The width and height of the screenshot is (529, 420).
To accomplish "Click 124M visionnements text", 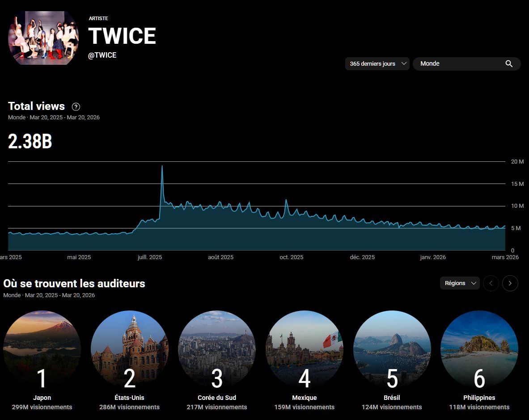I will click(392, 407).
